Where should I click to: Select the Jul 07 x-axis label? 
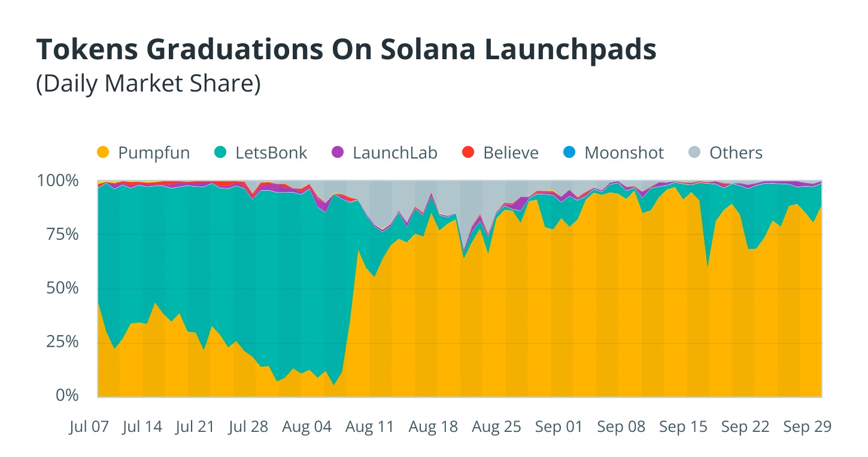pyautogui.click(x=89, y=426)
